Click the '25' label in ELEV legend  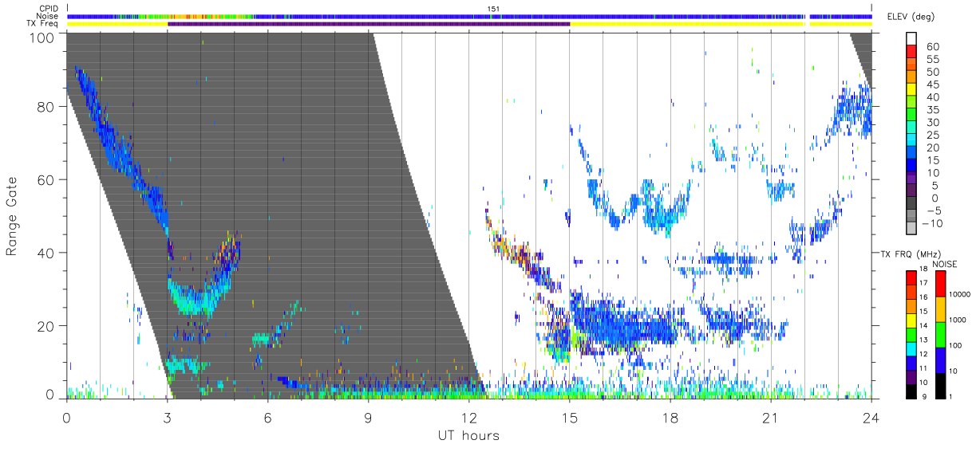[933, 135]
